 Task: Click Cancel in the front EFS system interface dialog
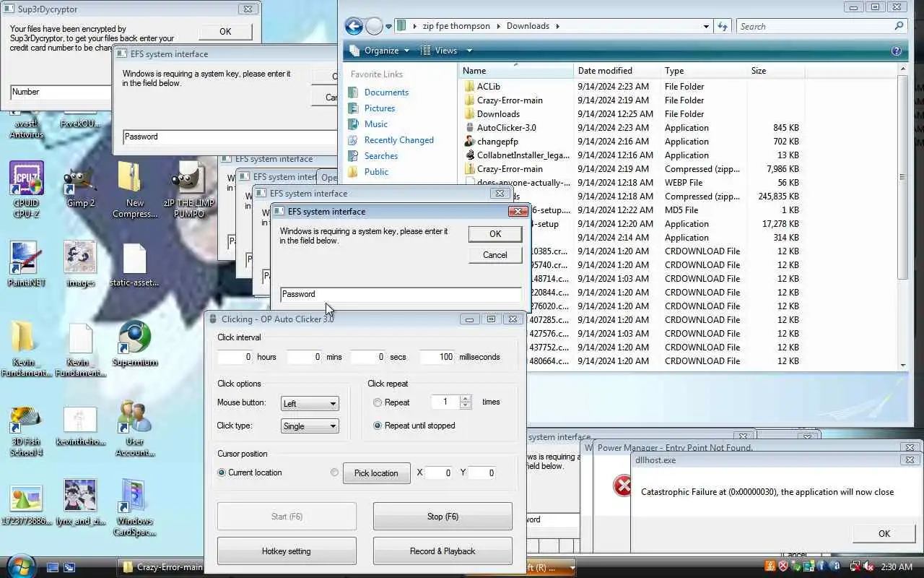pyautogui.click(x=495, y=255)
